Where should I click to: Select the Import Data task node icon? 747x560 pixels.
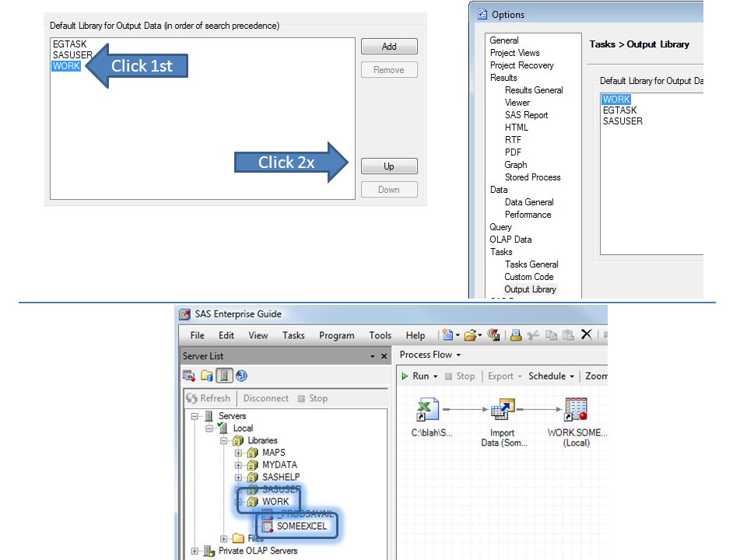(x=503, y=409)
